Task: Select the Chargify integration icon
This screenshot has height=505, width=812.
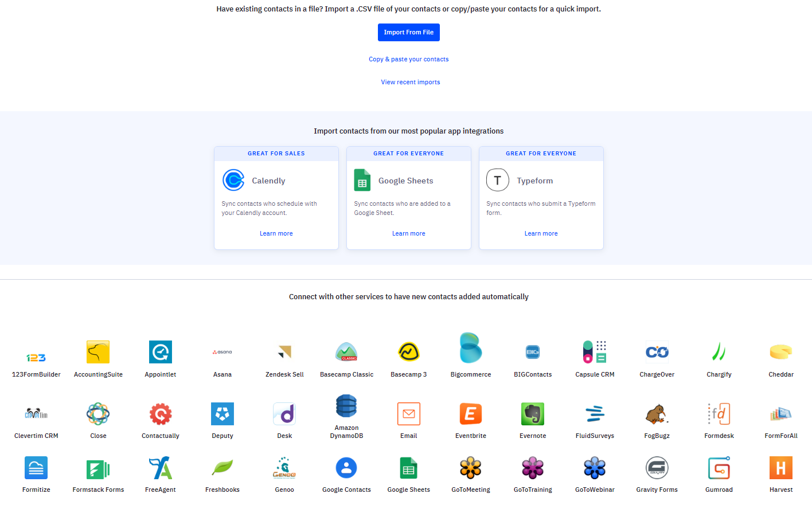Action: click(x=719, y=352)
